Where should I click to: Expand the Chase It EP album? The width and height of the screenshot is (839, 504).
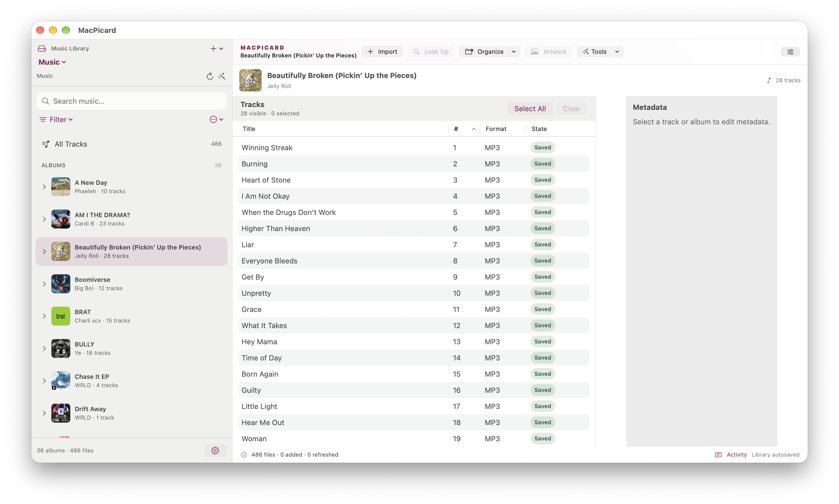44,381
